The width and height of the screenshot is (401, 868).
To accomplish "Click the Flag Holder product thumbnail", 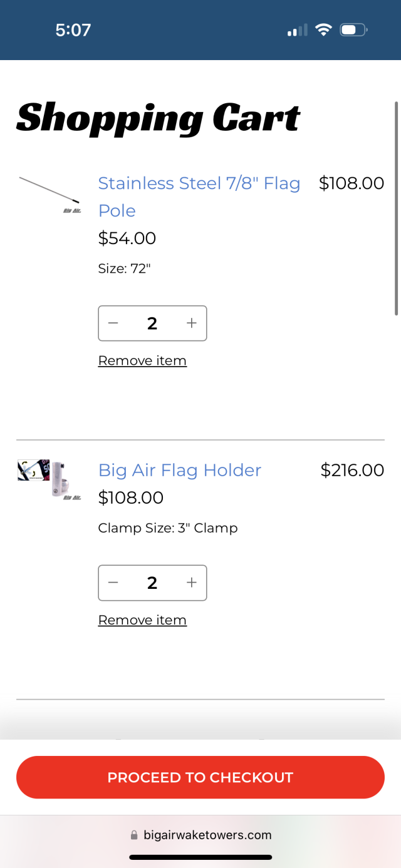I will click(x=50, y=479).
